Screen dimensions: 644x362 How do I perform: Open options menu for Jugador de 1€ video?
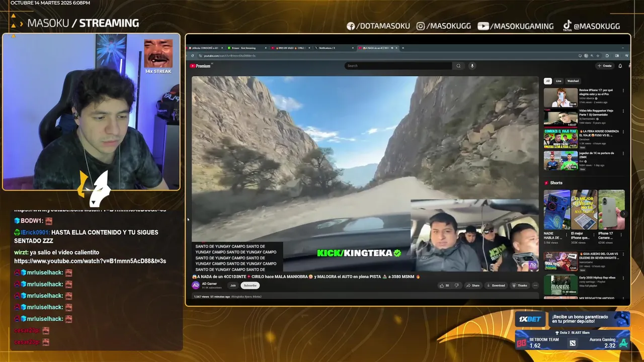(623, 154)
